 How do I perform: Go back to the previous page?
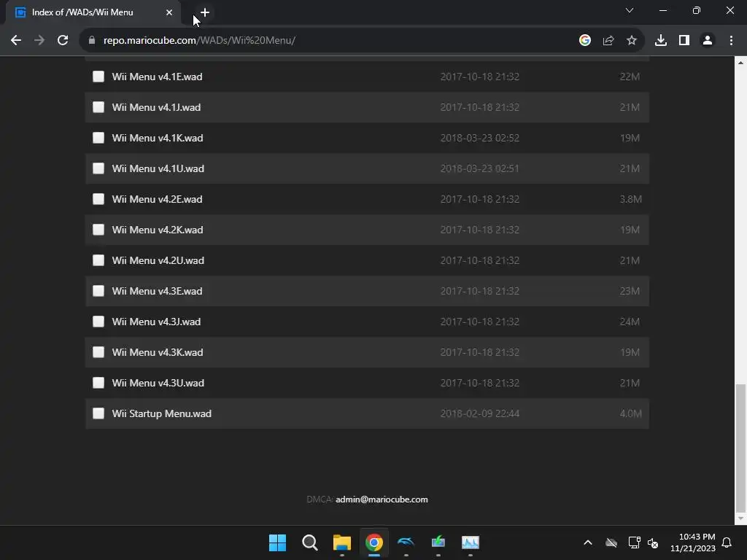click(x=16, y=41)
